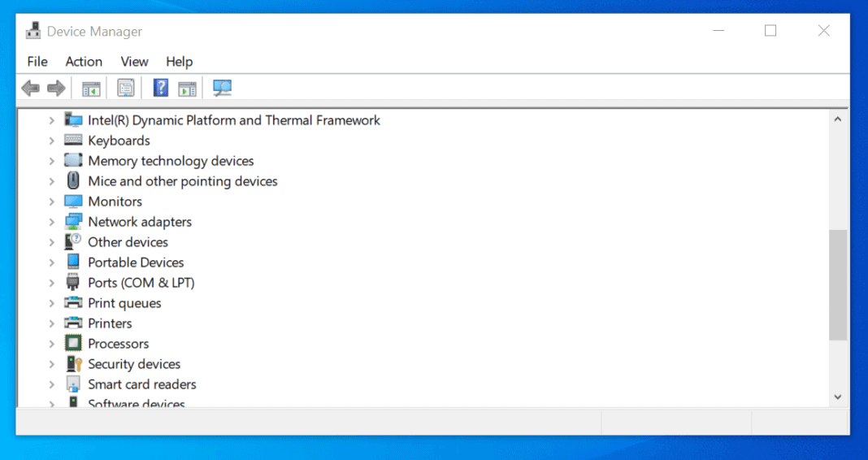Click the vertical scrollbar thumb
Screen dimensions: 868x460
(838, 284)
